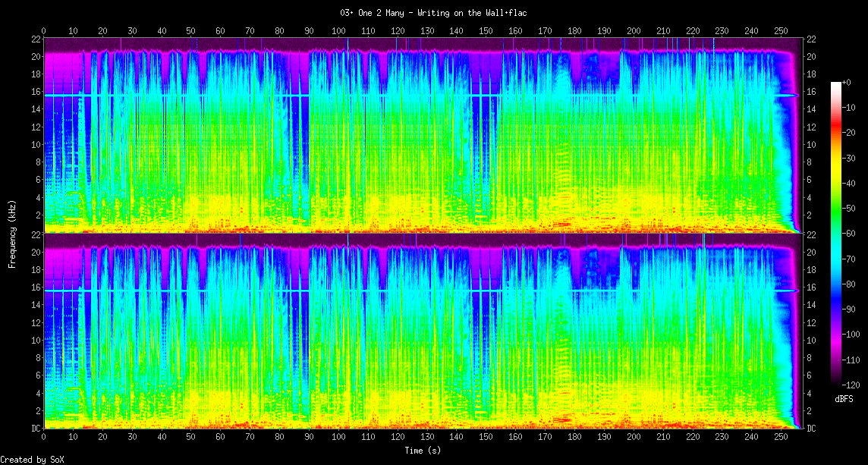This screenshot has width=868, height=465.
Task: Click the 'dBFS' label under the color scale
Action: tap(844, 398)
